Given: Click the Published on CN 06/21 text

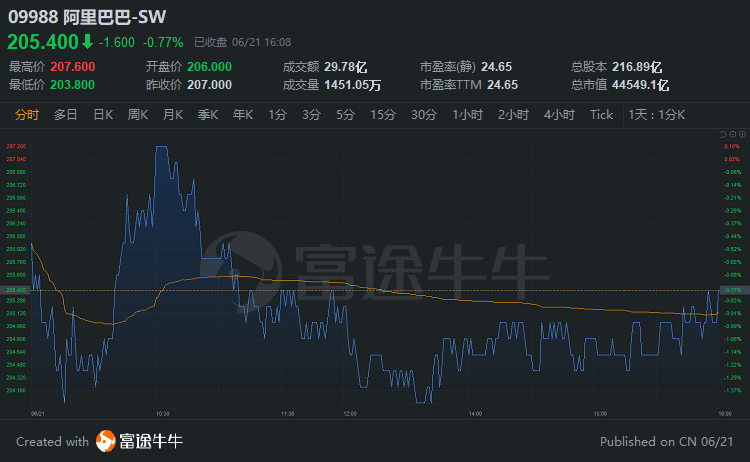Looking at the screenshot, I should [666, 441].
